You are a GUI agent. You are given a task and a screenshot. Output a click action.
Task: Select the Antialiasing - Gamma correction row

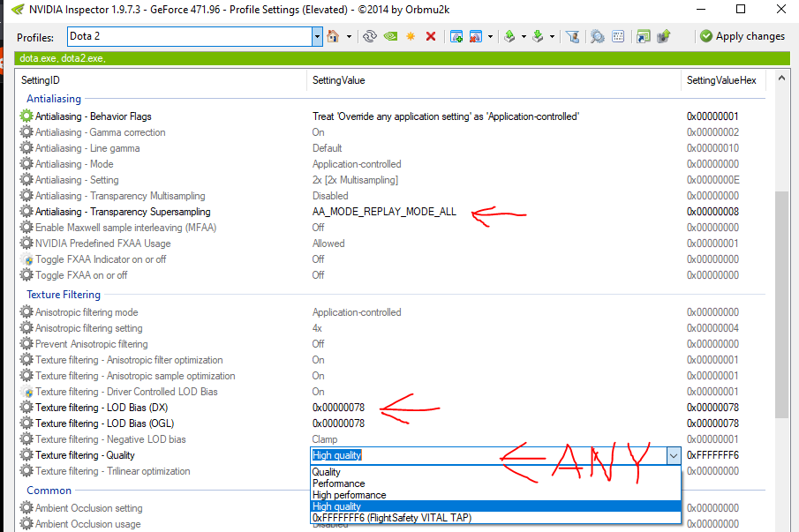[391, 131]
